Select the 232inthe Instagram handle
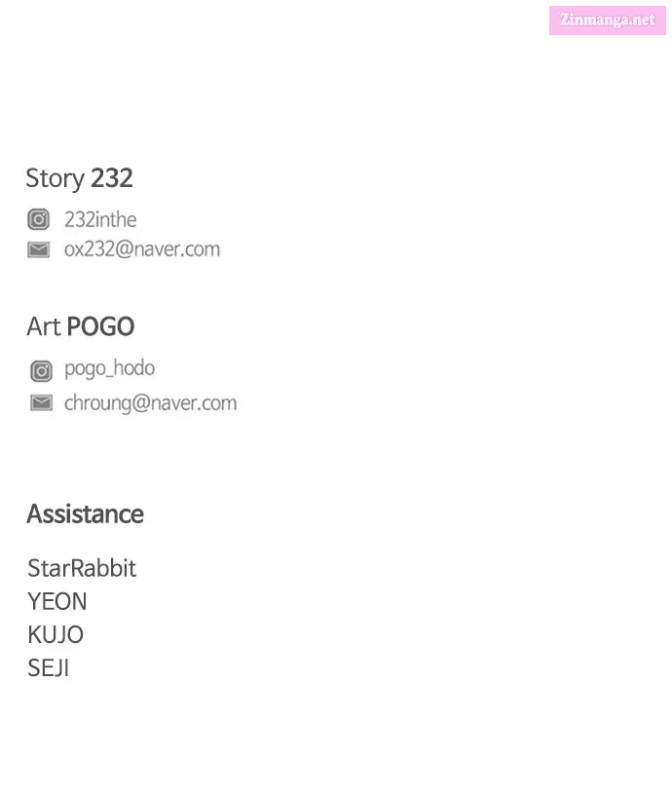The image size is (672, 796). (100, 220)
